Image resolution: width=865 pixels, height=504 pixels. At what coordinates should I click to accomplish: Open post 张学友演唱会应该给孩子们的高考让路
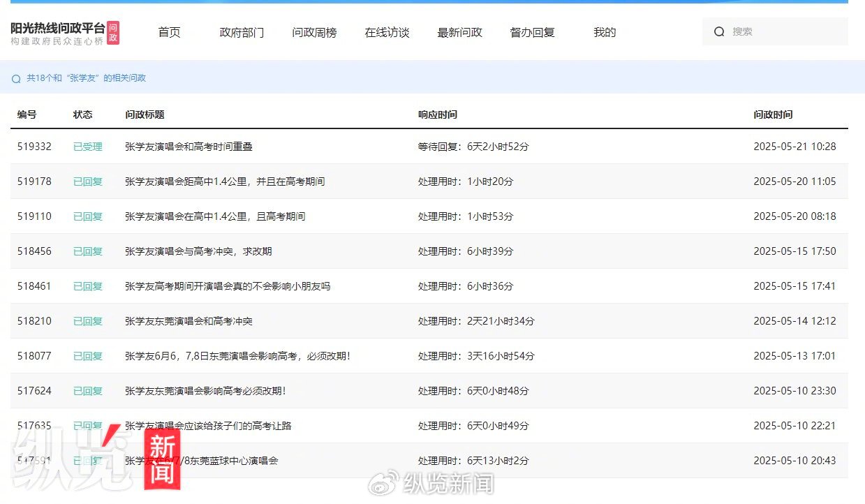click(208, 426)
